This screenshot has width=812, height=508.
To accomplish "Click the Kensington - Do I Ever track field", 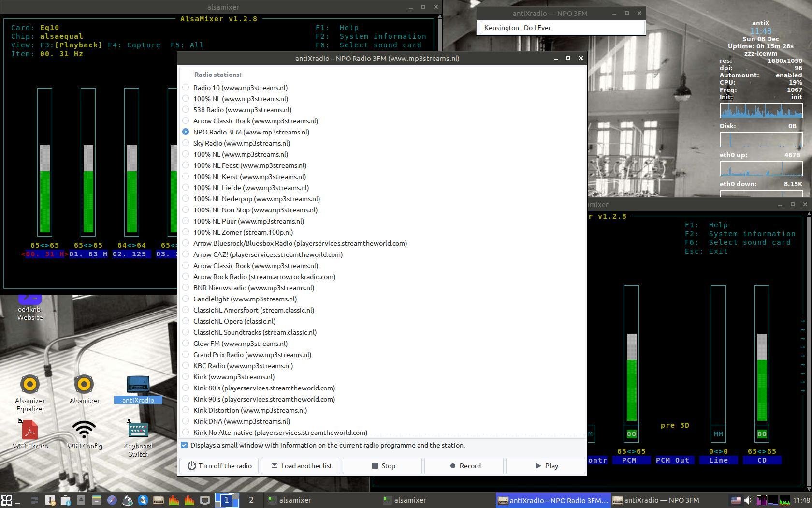I will (561, 28).
